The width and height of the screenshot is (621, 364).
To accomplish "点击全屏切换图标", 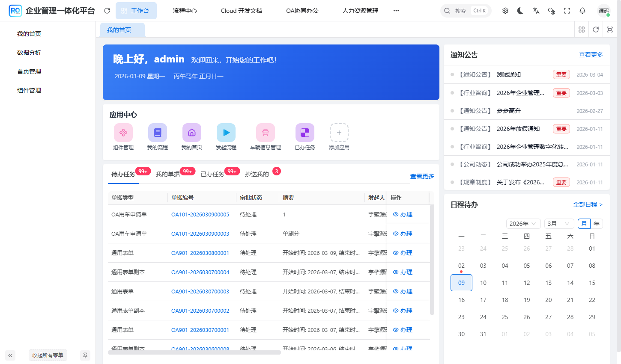I will [567, 10].
